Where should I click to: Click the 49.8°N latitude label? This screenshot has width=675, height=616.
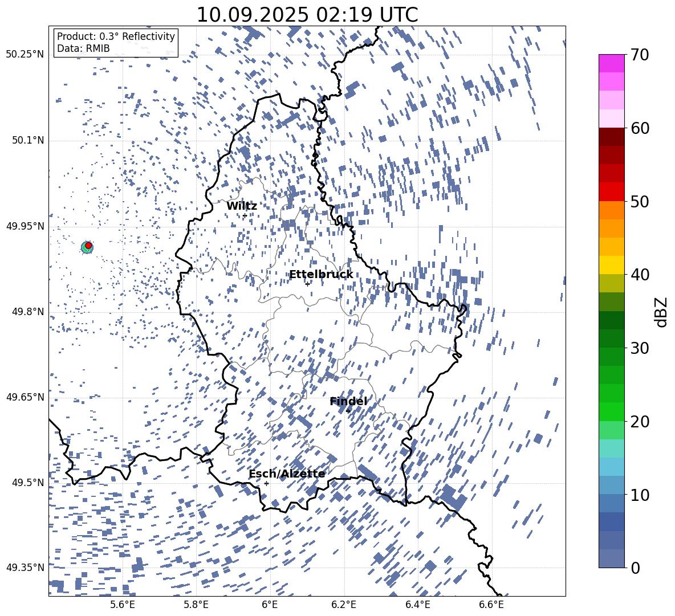(x=28, y=312)
